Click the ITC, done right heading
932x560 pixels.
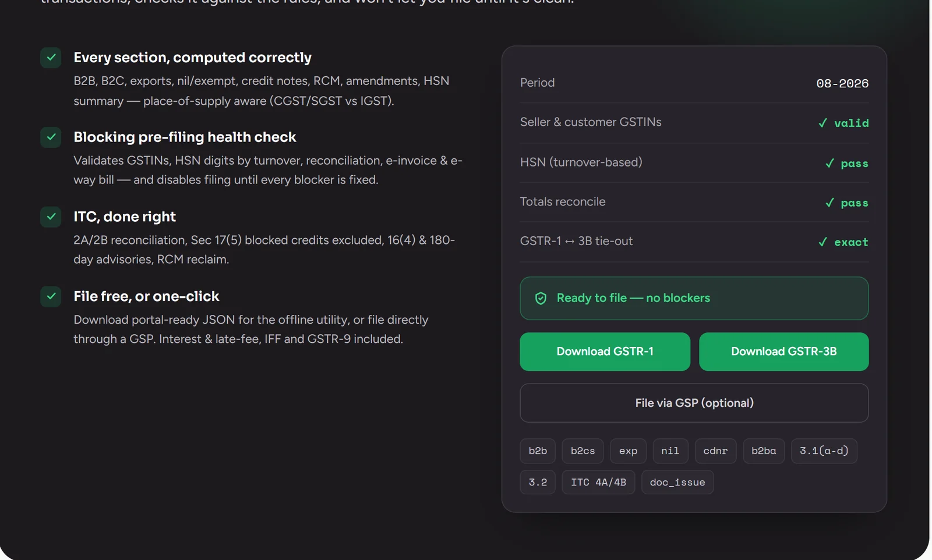(x=125, y=217)
